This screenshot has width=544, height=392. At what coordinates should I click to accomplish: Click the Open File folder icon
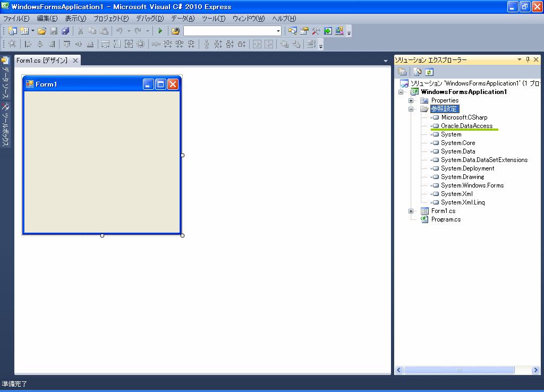pos(42,31)
